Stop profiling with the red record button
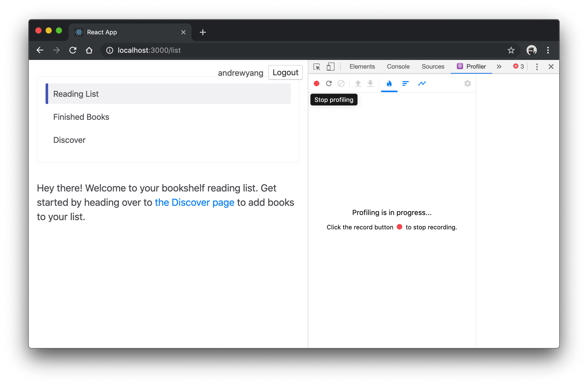The width and height of the screenshot is (588, 386). coord(316,84)
